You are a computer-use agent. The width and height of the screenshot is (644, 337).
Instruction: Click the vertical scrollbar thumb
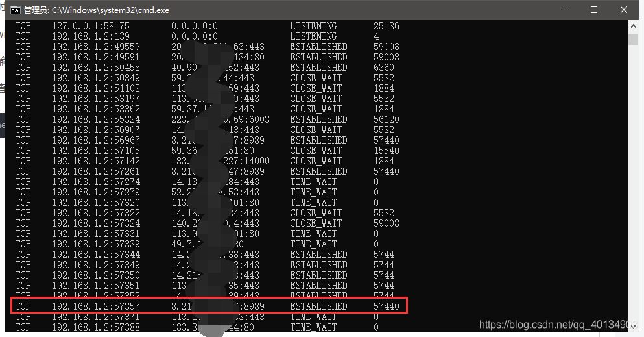(633, 39)
